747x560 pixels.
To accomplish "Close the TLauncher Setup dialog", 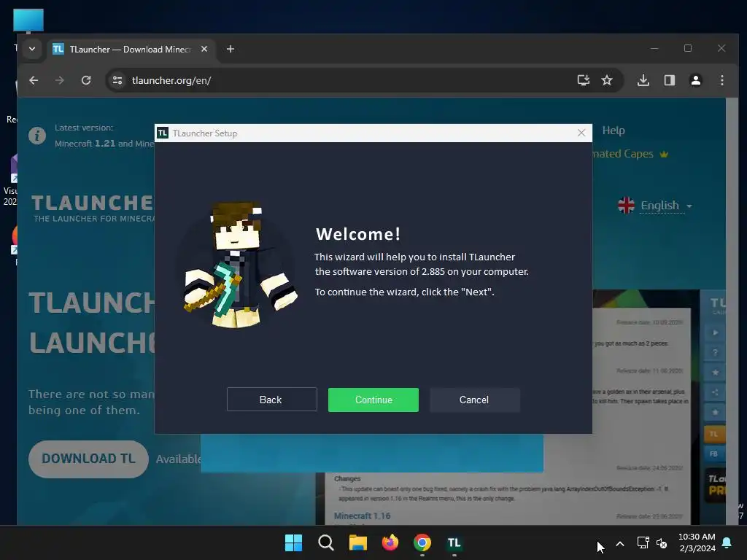I will pos(581,133).
